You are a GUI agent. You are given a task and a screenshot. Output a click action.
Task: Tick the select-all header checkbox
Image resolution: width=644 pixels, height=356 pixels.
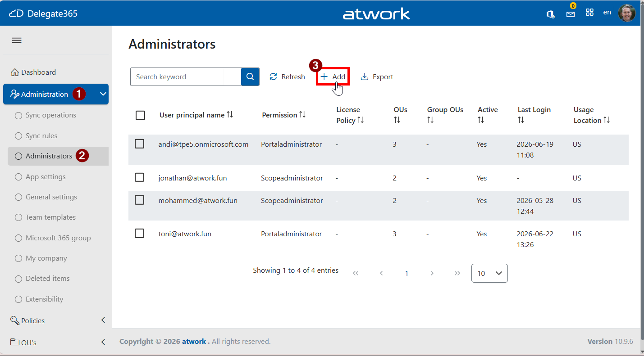140,115
